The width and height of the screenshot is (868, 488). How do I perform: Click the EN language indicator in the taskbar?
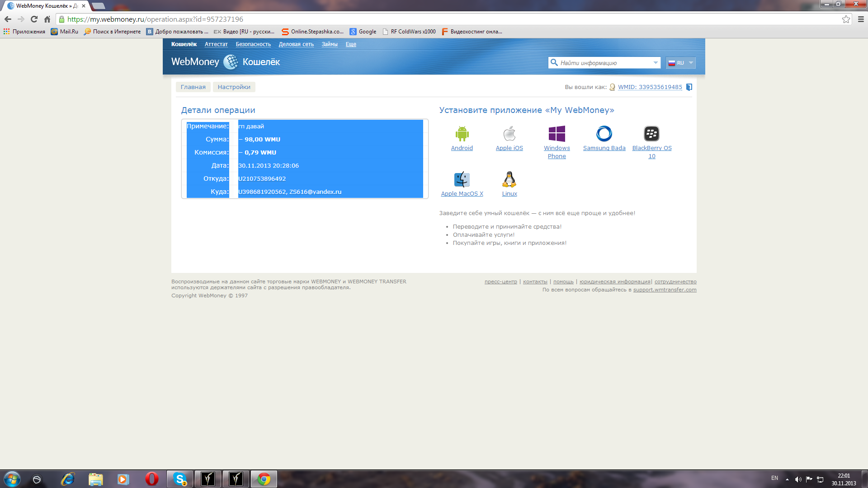(774, 478)
